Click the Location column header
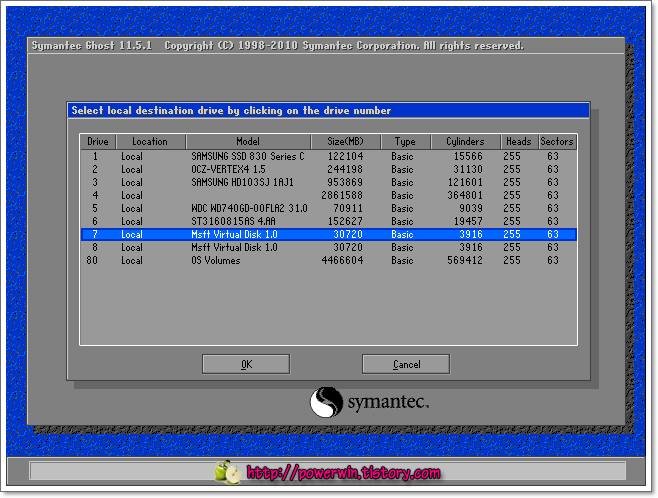Viewport: 658px width, 498px height. coord(150,142)
